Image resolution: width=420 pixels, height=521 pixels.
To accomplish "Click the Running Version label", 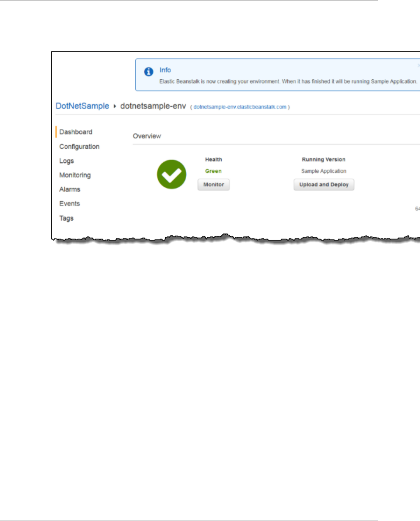I will coord(324,160).
